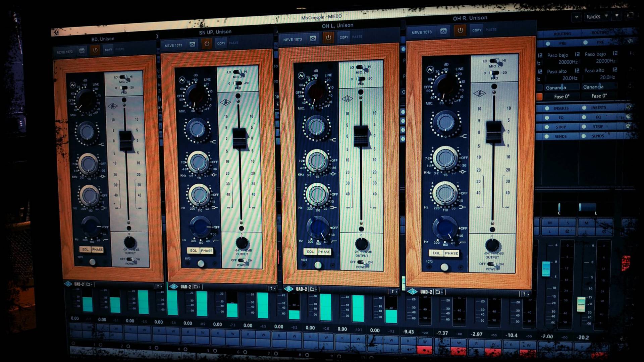Open the Racks dropdown menu
The width and height of the screenshot is (644, 362).
click(x=597, y=16)
